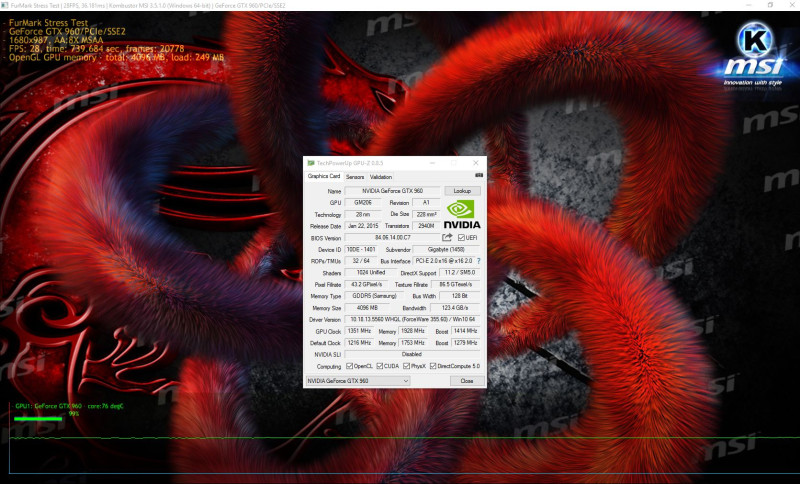Viewport: 800px width, 484px height.
Task: Click the Revision field A1
Action: point(426,202)
